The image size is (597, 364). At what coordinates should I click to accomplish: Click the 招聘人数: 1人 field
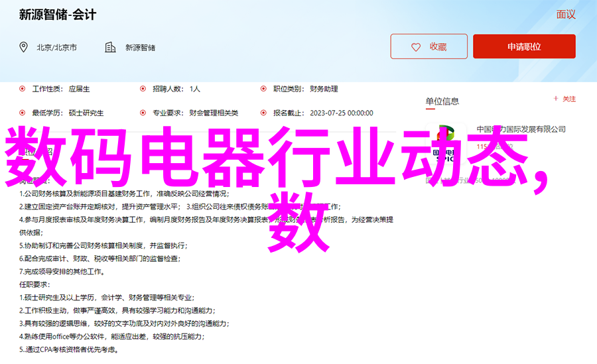tap(176, 89)
